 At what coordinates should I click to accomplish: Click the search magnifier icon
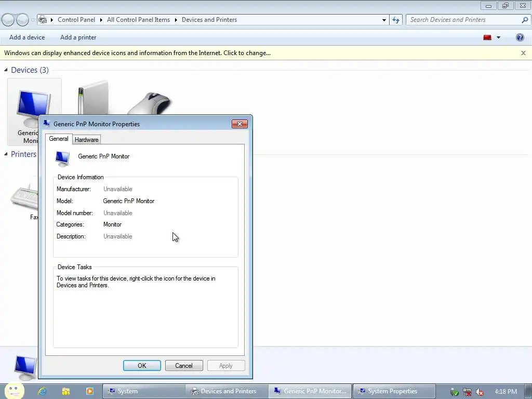click(525, 20)
